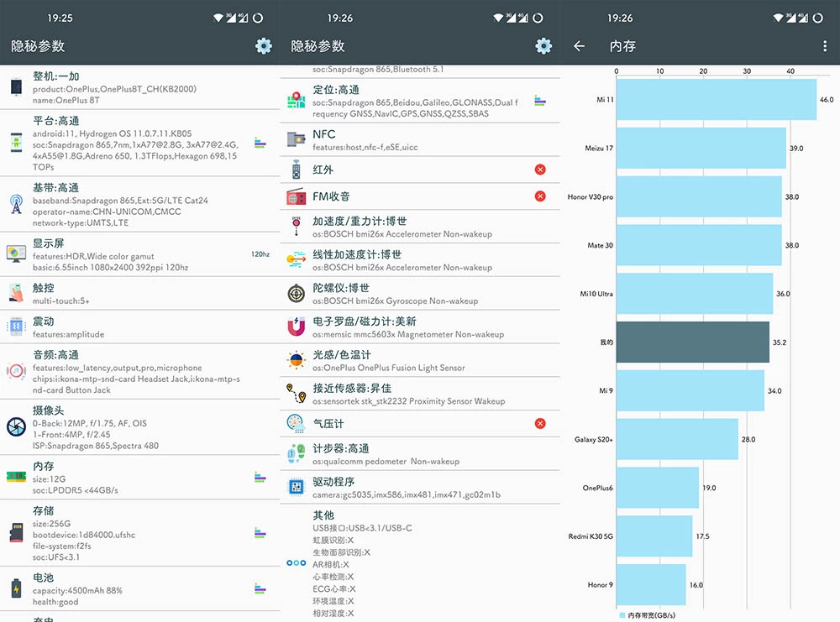The width and height of the screenshot is (840, 622).
Task: Click the back arrow on 内存 screen
Action: (580, 46)
